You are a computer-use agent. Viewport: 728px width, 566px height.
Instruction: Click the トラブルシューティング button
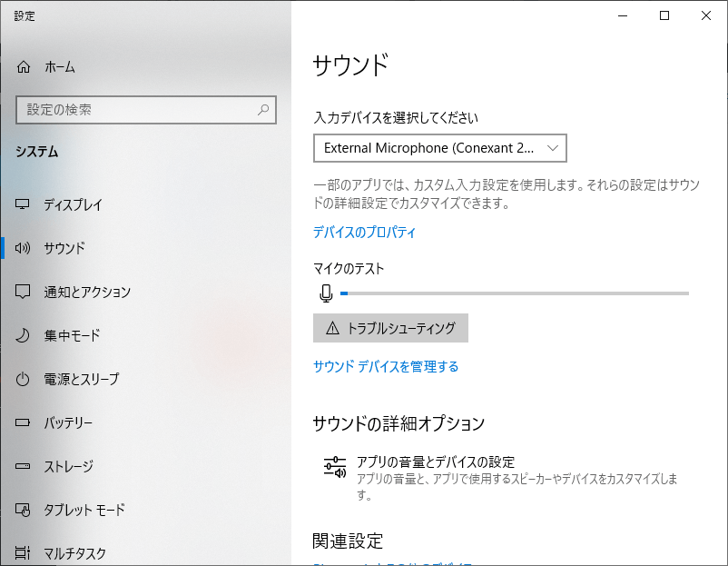click(390, 328)
